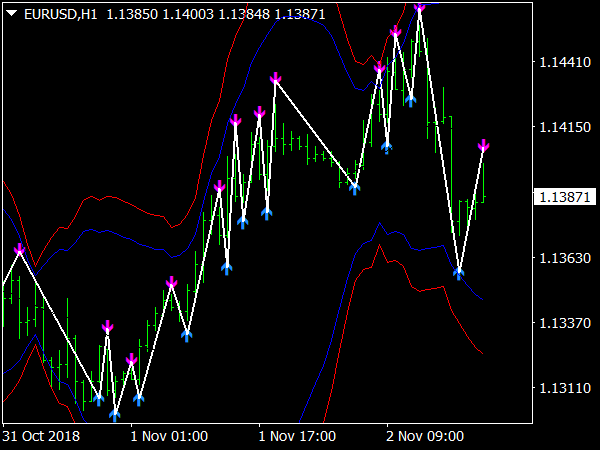Open the chart menu triangle beside EURUSD,H1
The height and width of the screenshot is (450, 600).
pos(12,14)
